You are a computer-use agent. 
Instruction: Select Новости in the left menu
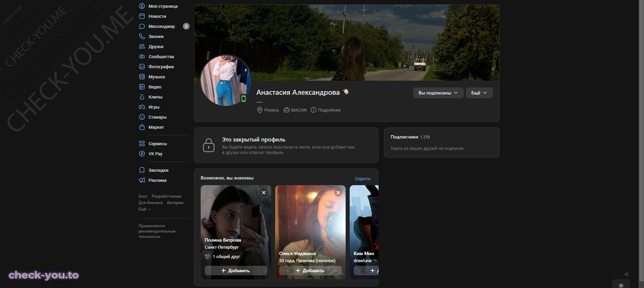[157, 16]
